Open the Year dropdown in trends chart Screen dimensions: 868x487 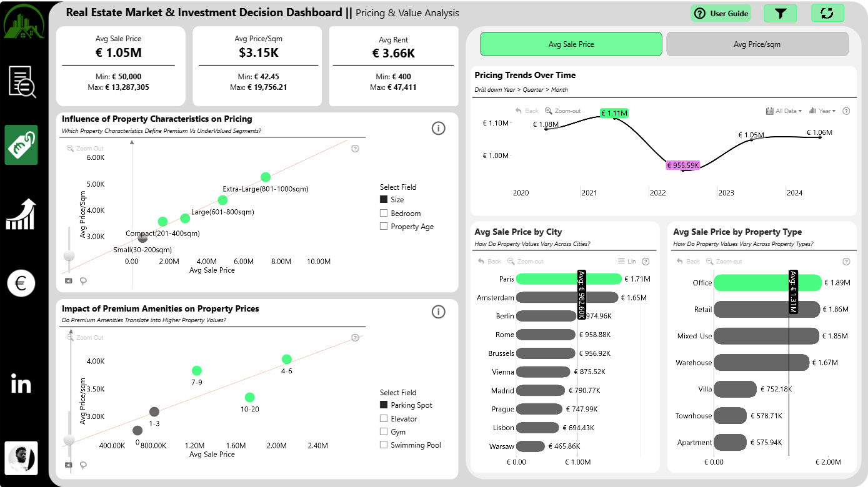822,111
